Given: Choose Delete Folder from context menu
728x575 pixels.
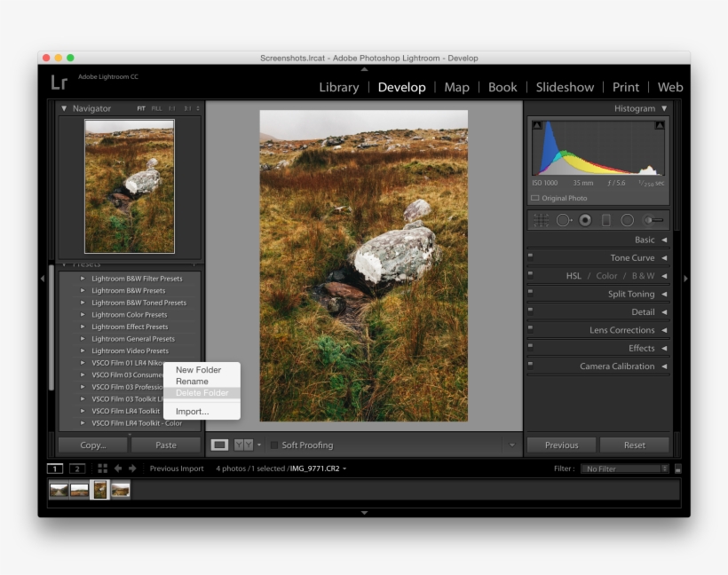Looking at the screenshot, I should pos(202,393).
